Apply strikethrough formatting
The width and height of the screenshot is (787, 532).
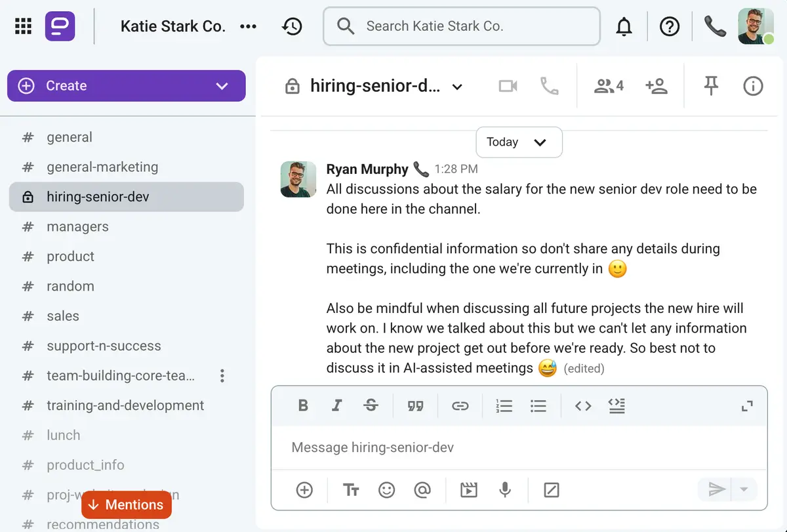coord(371,405)
